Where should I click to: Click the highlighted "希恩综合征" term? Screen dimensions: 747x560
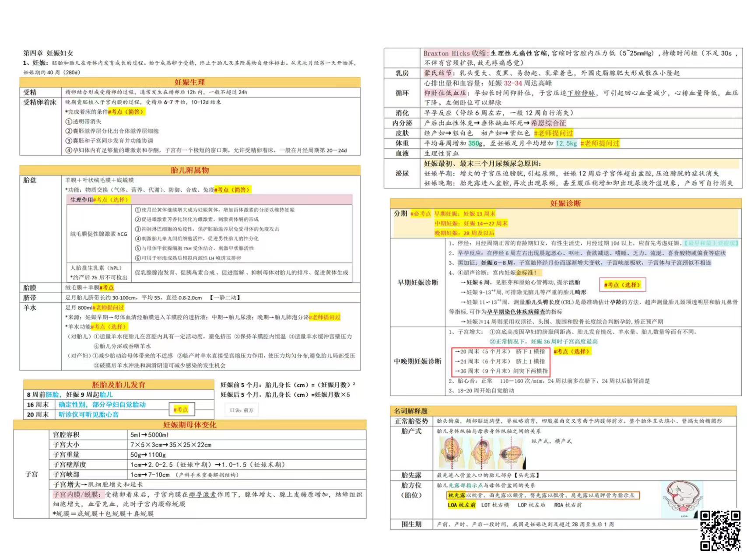pos(548,123)
